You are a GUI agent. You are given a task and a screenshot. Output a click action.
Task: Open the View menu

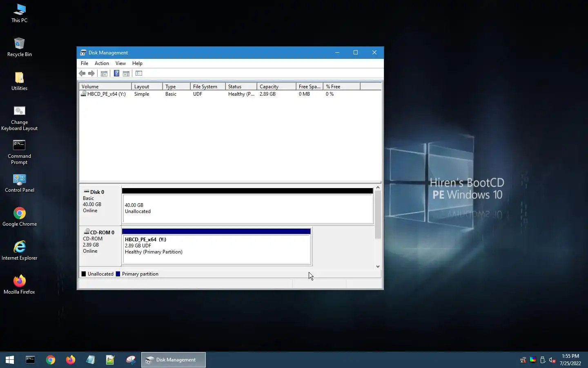[x=120, y=63]
